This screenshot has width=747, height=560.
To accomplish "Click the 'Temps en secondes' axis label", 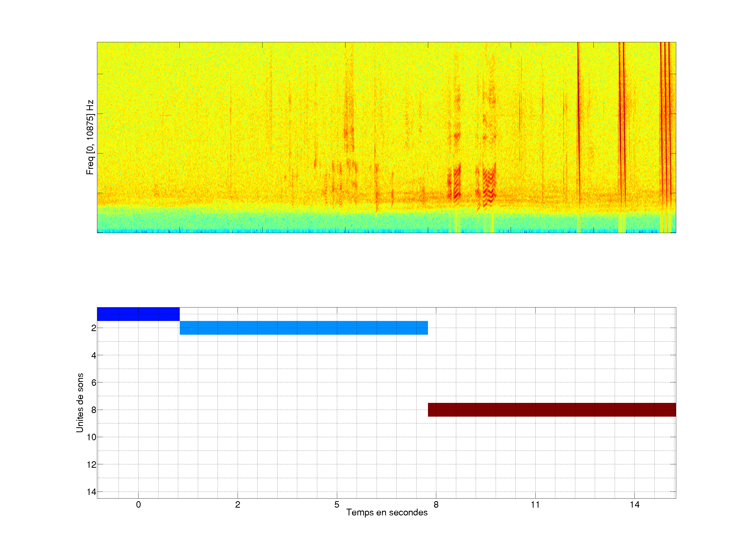I will pyautogui.click(x=387, y=512).
